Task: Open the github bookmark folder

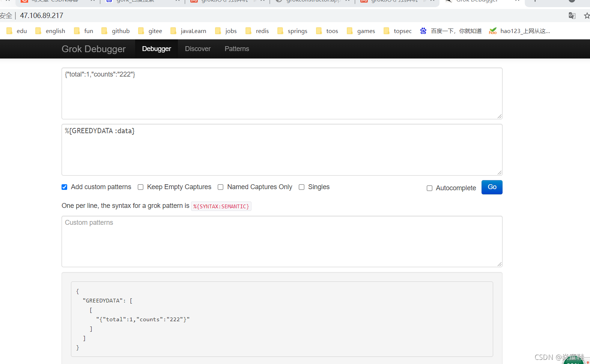Action: pos(116,31)
